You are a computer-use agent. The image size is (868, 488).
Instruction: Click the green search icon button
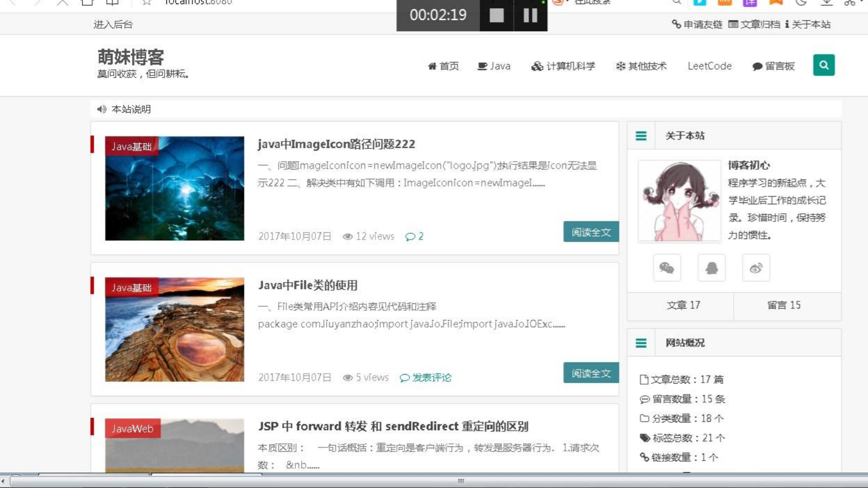point(824,65)
